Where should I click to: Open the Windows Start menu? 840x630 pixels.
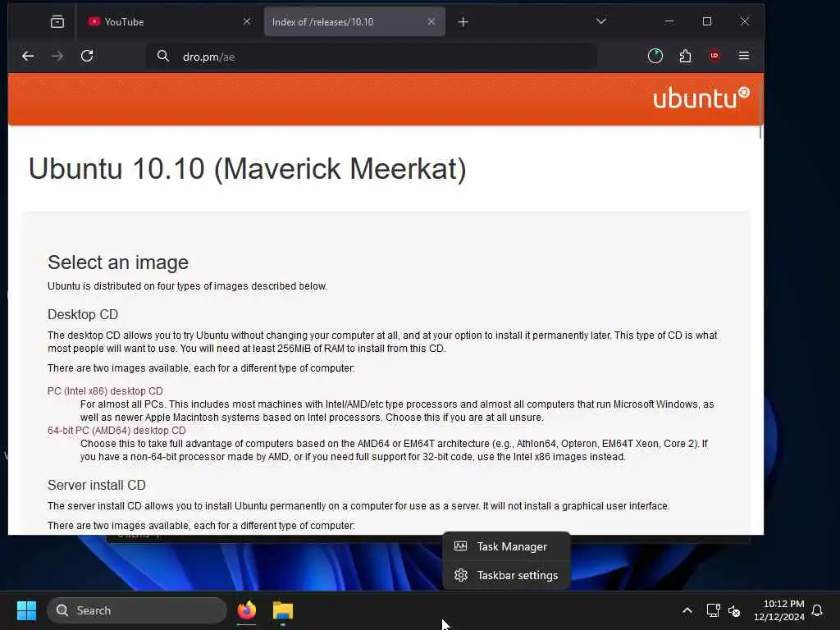(26, 610)
